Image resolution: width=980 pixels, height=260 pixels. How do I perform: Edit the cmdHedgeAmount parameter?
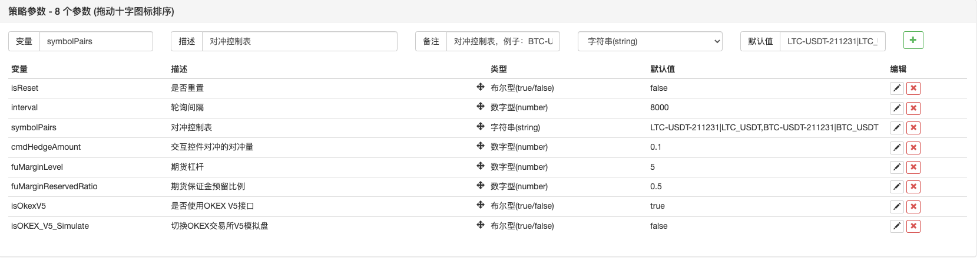click(x=896, y=147)
